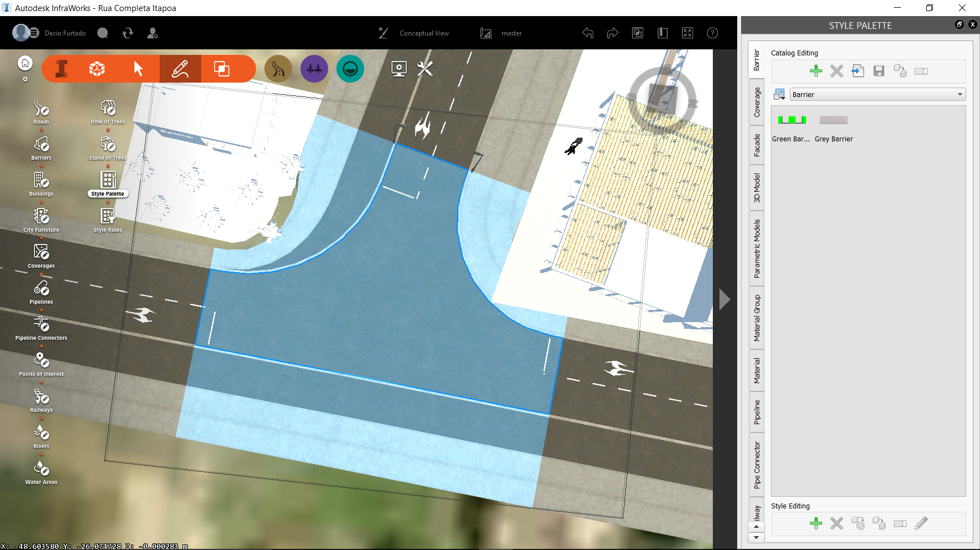Expand the hidden right-side panel arrow
The width and height of the screenshot is (980, 550).
coord(724,299)
